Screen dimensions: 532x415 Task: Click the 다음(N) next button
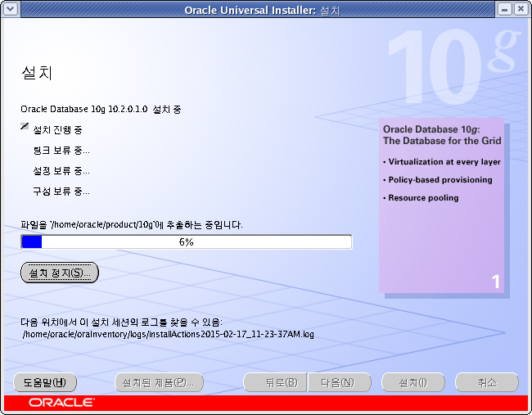[340, 383]
